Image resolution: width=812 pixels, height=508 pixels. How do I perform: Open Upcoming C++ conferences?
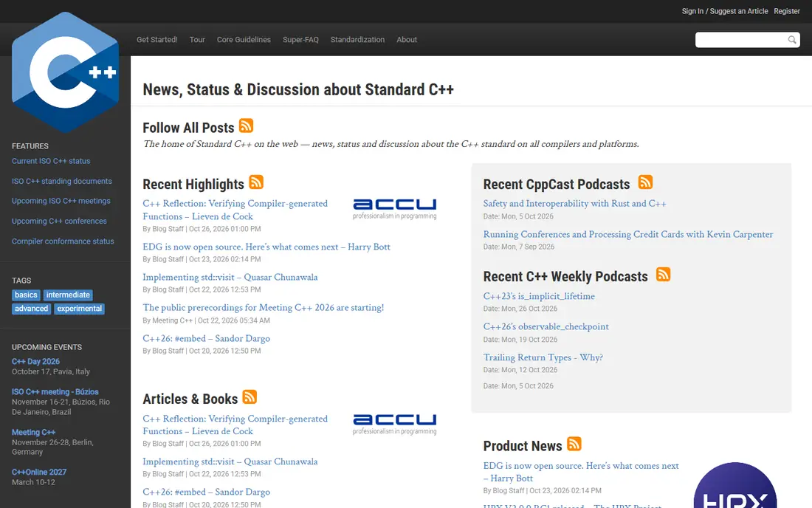(x=59, y=221)
